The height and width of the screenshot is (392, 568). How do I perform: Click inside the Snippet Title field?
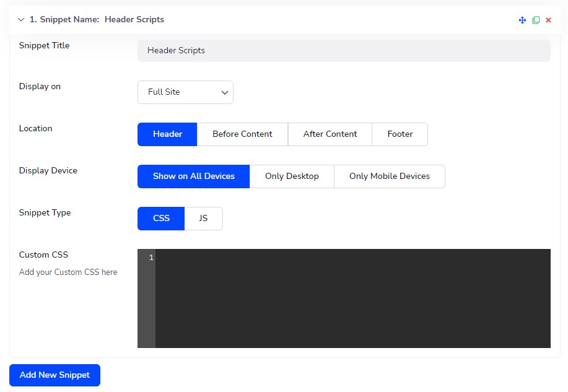pyautogui.click(x=343, y=51)
